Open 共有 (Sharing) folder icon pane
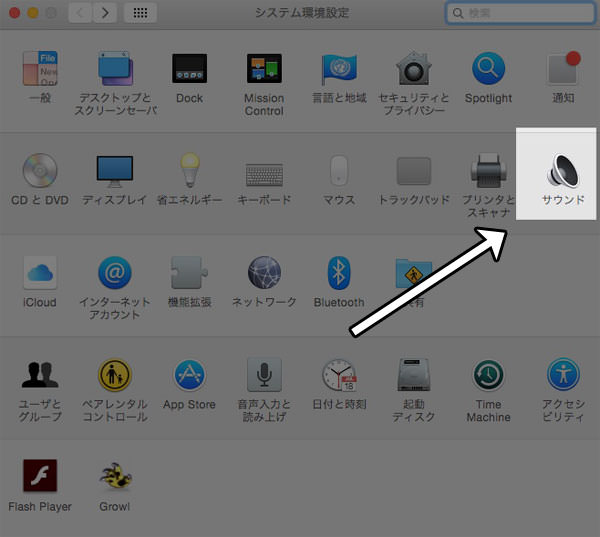 tap(413, 273)
